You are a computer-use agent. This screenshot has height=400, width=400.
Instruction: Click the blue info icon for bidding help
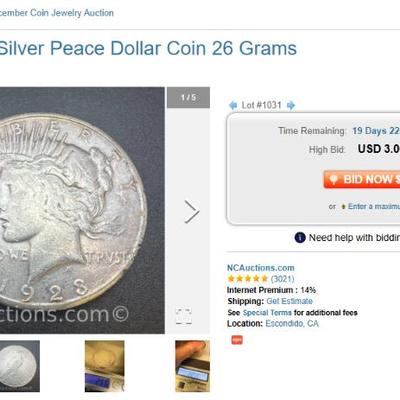coord(300,238)
